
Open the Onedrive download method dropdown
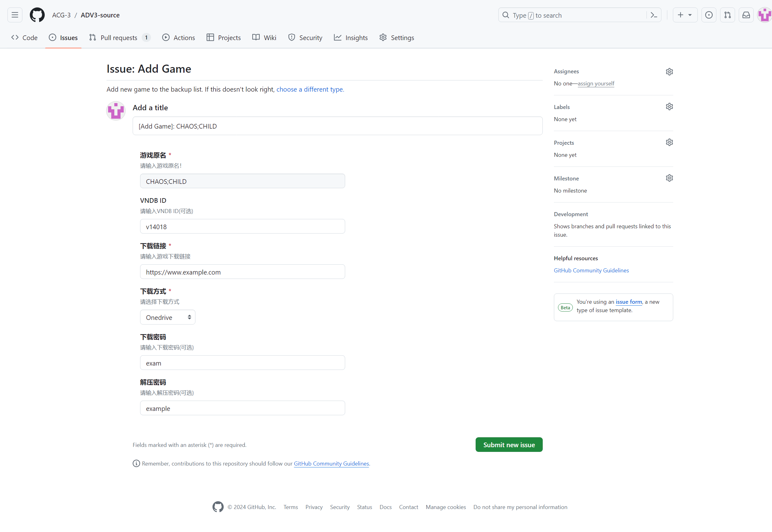point(168,317)
